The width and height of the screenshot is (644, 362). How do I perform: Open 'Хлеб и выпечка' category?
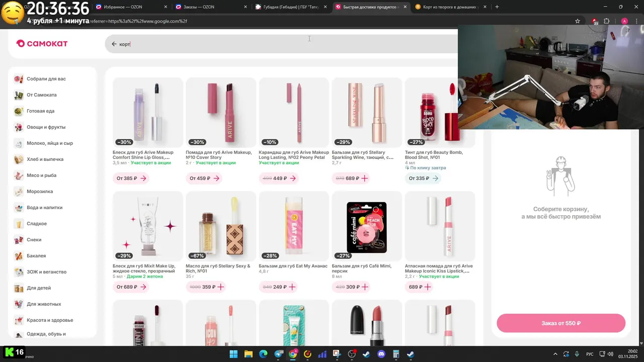(45, 159)
